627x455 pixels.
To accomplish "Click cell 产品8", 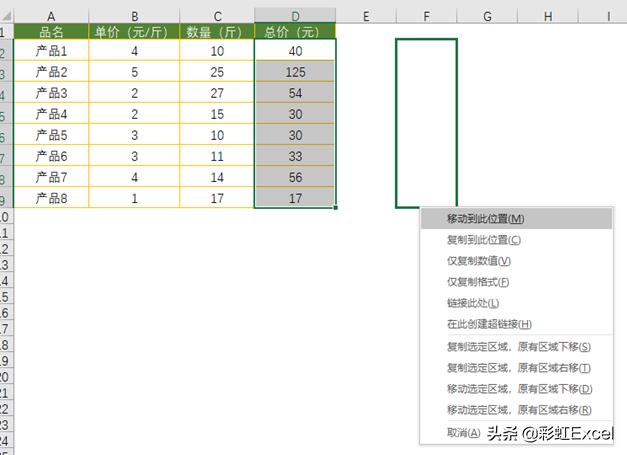I will point(51,198).
